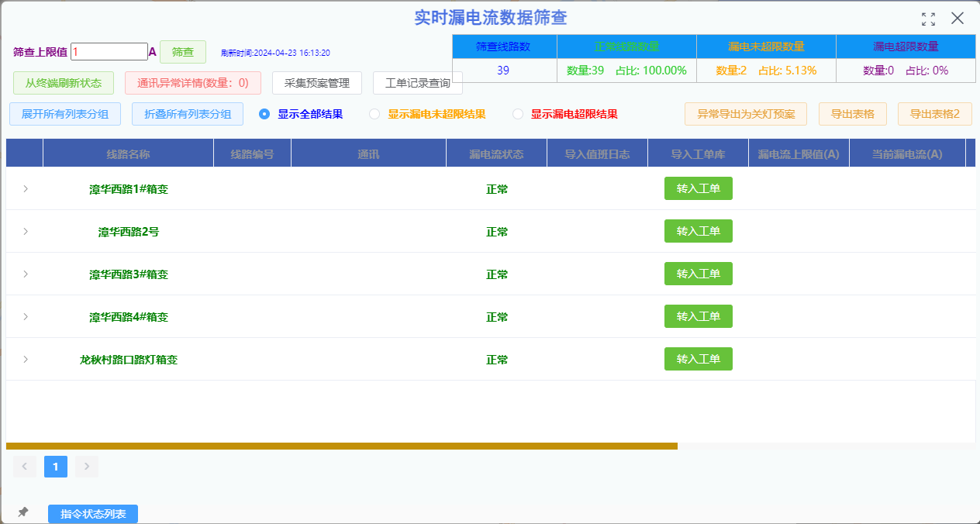Click 漏电流上限值(A) column header
This screenshot has width=980, height=524.
[799, 153]
